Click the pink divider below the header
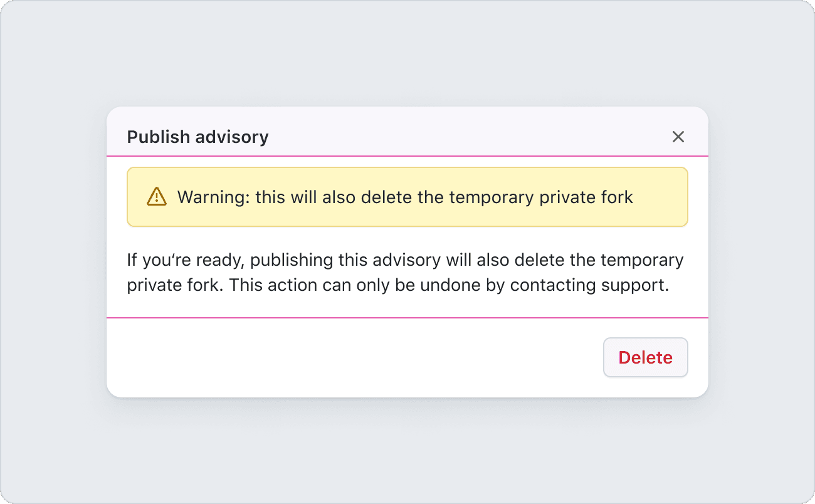The width and height of the screenshot is (815, 504). pyautogui.click(x=407, y=155)
